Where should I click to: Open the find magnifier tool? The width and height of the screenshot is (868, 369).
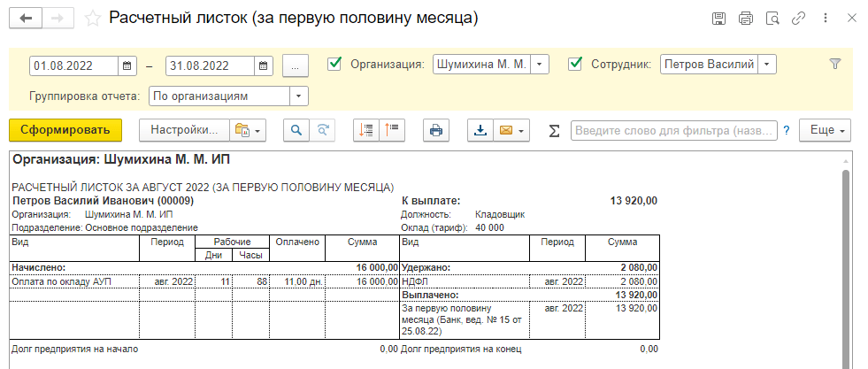click(x=296, y=130)
